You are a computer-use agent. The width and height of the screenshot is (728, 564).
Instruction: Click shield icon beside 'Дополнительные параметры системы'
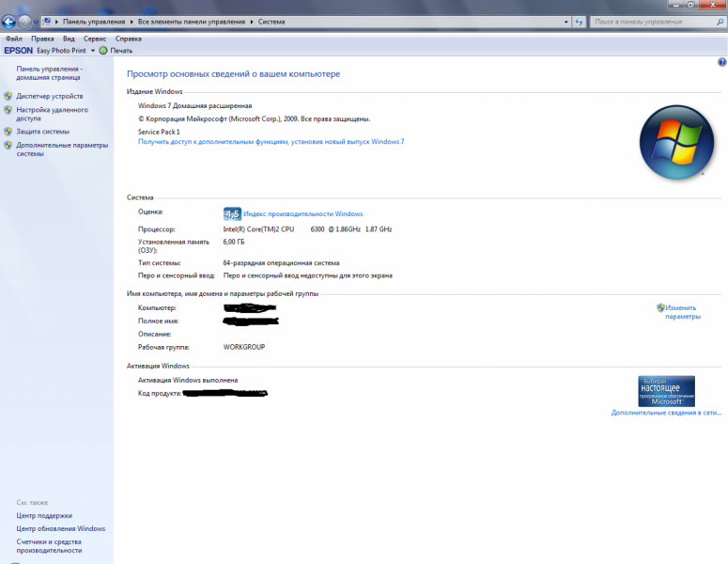[x=8, y=145]
